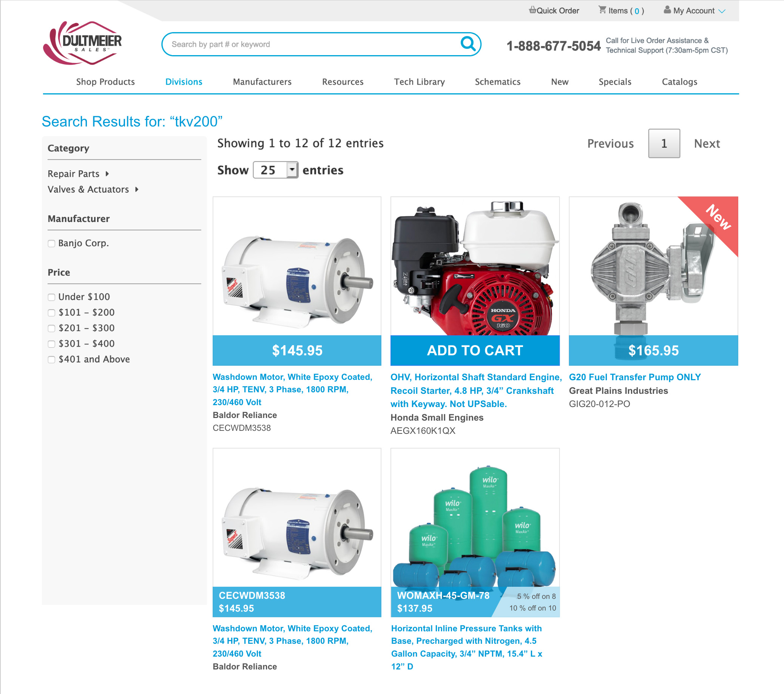Expand the Repair Parts category arrow
This screenshot has width=784, height=694.
point(107,174)
